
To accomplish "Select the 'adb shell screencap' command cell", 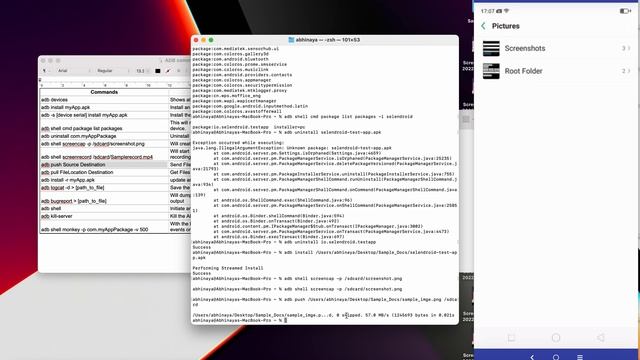I will 104,144.
